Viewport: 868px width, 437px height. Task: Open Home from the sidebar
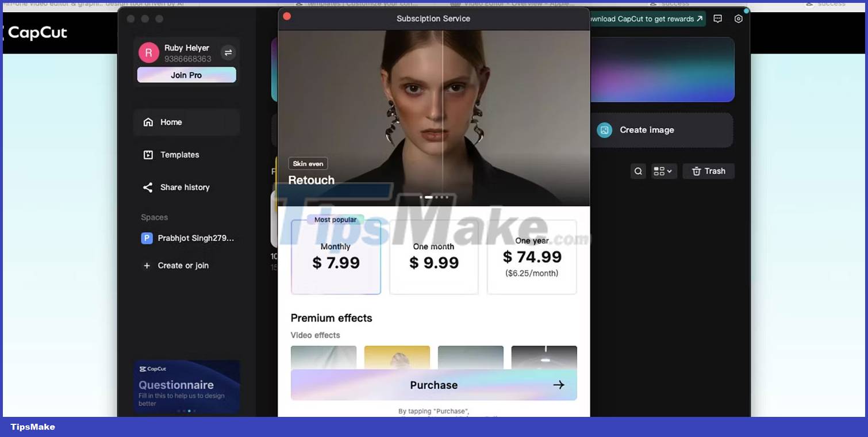click(x=171, y=122)
